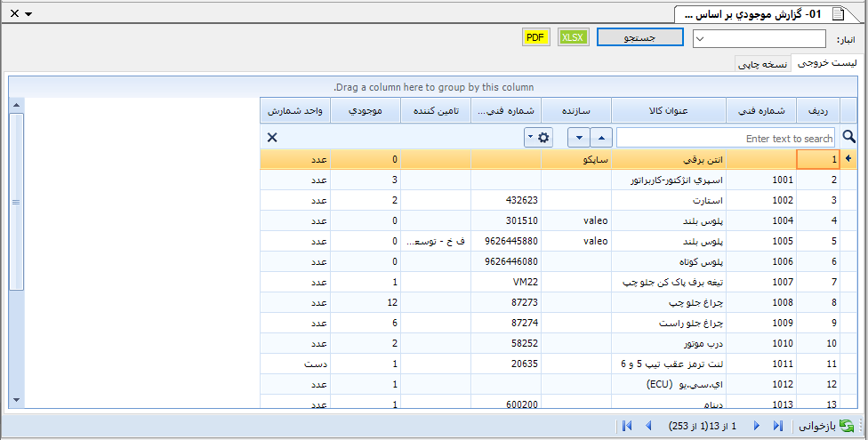Sort by the سازنده column header
Image resolution: width=868 pixels, height=440 pixels.
pyautogui.click(x=576, y=111)
